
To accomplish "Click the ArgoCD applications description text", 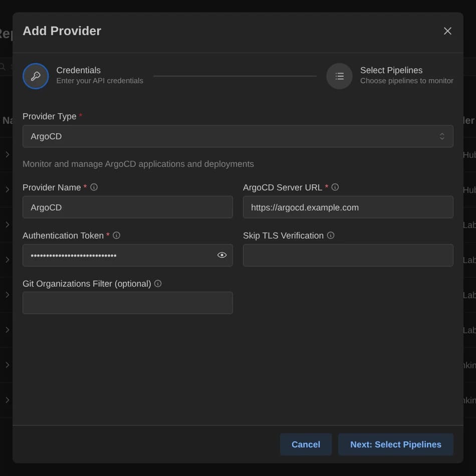I will tap(138, 164).
